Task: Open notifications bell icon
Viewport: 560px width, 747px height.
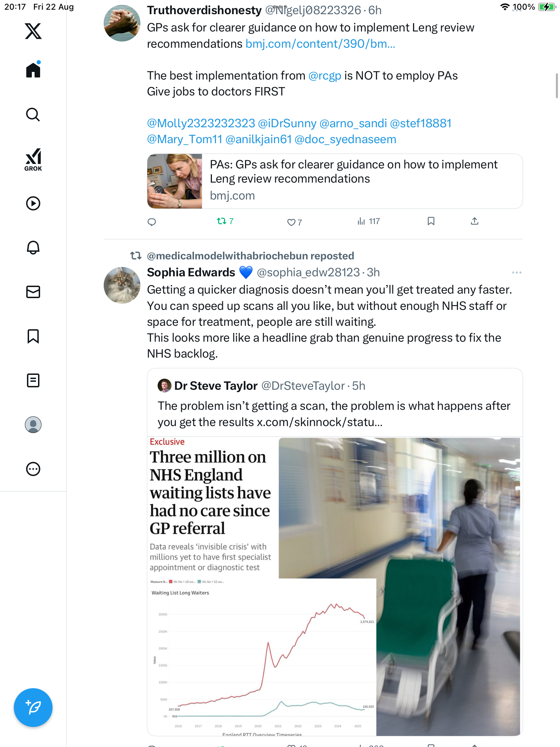Action: pyautogui.click(x=33, y=248)
